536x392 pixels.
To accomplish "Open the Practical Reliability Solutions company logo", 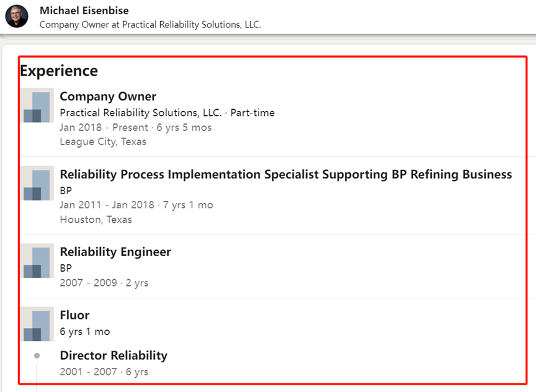I will 37,105.
